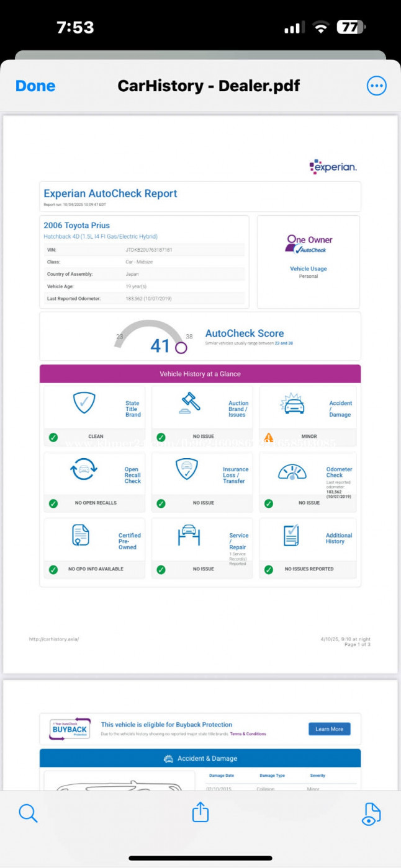The width and height of the screenshot is (401, 868).
Task: Open the more options ellipsis menu
Action: [376, 86]
